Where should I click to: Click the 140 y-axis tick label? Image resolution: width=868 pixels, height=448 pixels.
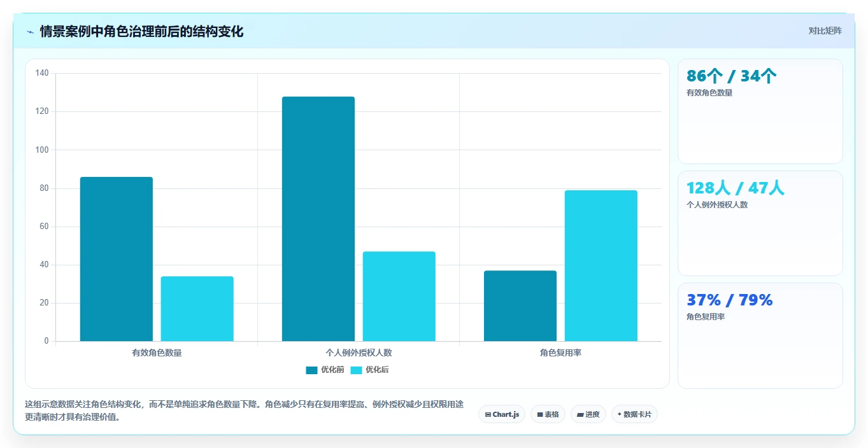(x=42, y=73)
